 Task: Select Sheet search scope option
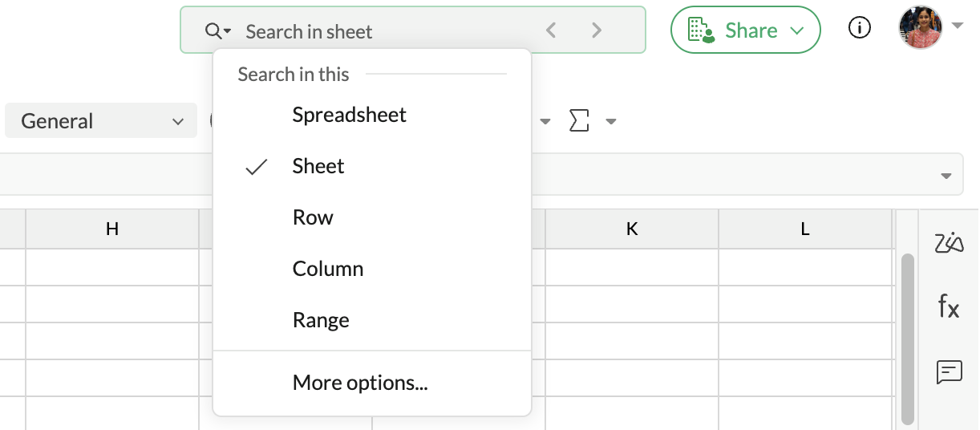(318, 166)
